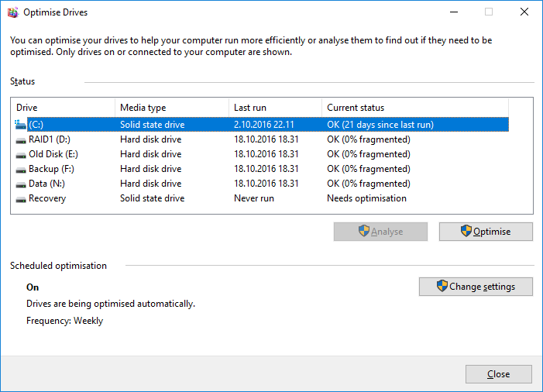The width and height of the screenshot is (543, 392).
Task: Minimize the Optimise Drives window
Action: click(x=454, y=12)
